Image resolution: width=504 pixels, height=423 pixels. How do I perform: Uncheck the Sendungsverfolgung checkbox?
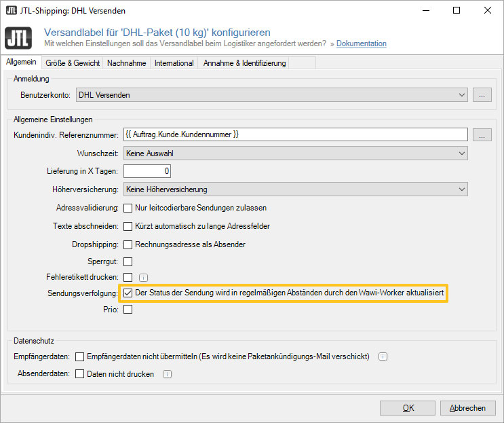[128, 293]
